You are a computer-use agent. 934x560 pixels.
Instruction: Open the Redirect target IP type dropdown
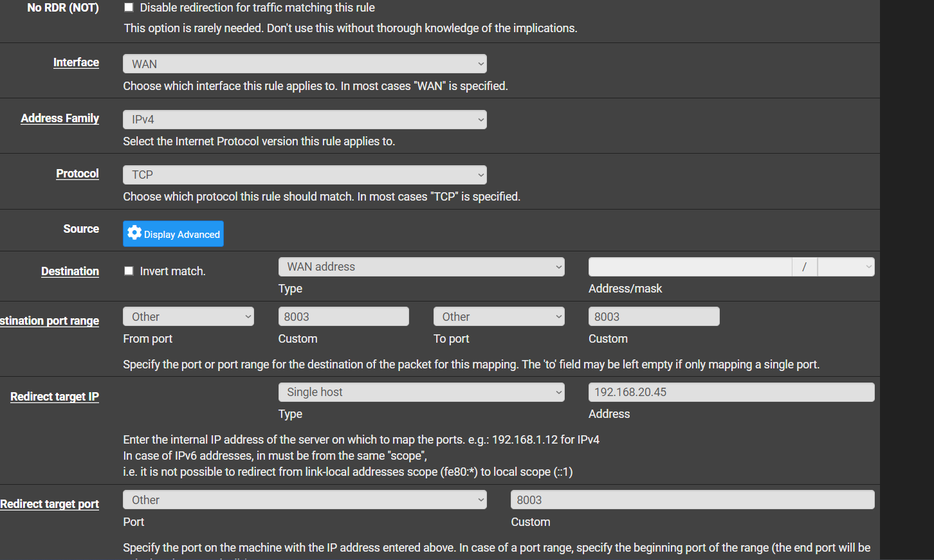(x=421, y=392)
